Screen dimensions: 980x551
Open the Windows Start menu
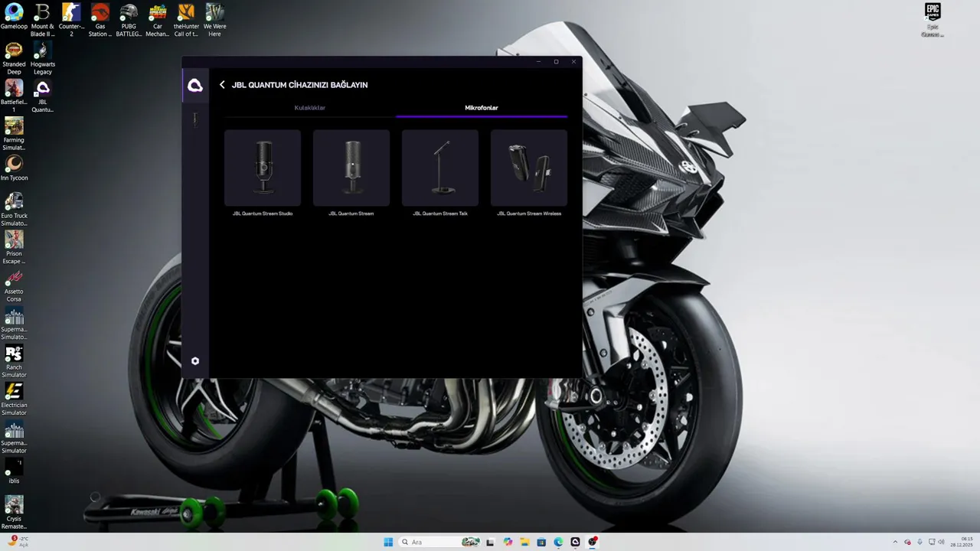(x=388, y=542)
